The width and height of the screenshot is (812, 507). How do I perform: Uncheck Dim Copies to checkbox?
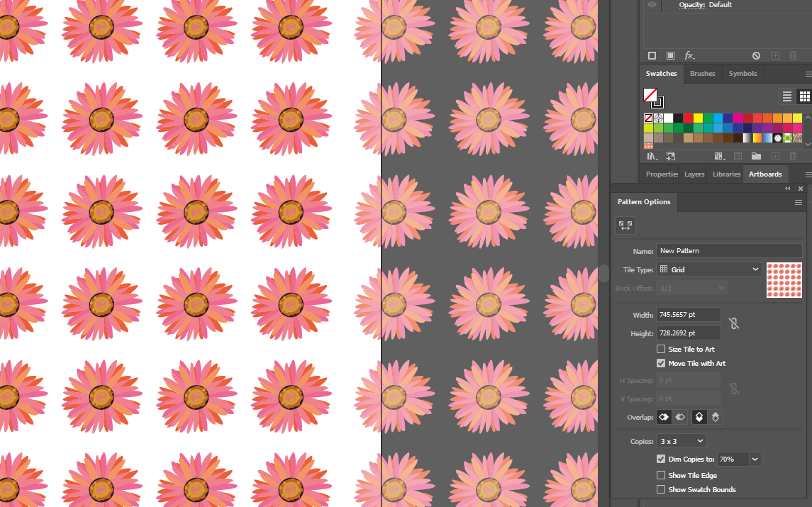(661, 459)
